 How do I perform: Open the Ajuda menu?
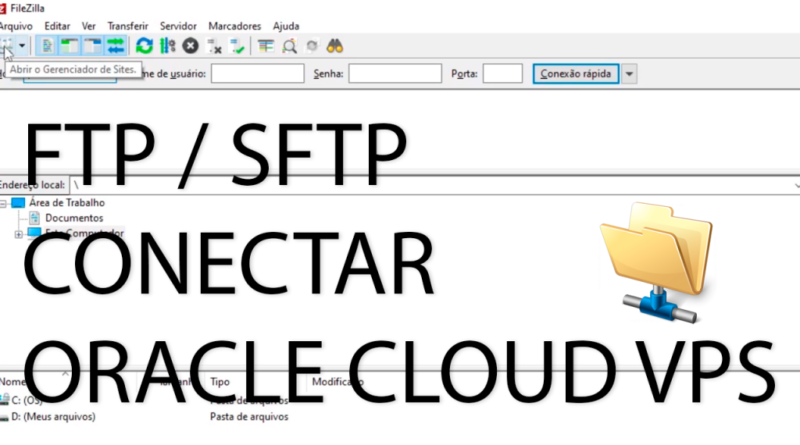(x=286, y=26)
